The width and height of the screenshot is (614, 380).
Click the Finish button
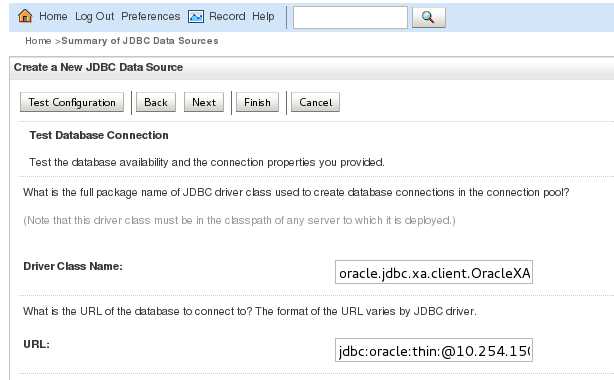pyautogui.click(x=257, y=102)
